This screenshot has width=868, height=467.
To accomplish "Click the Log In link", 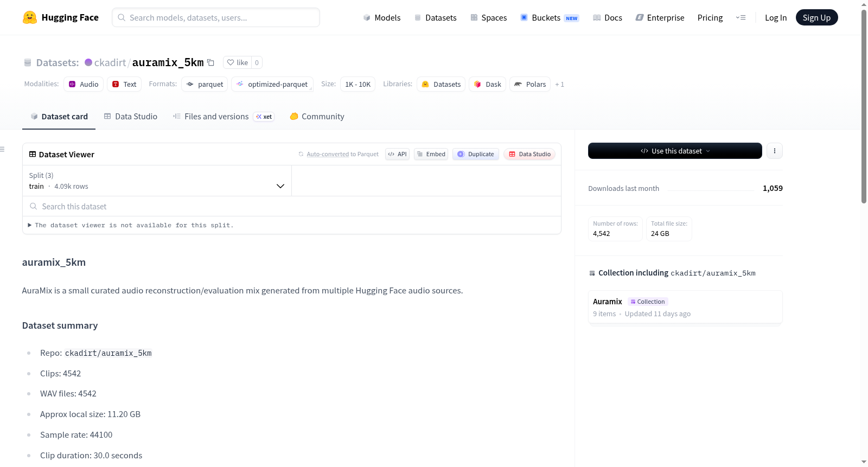I will coord(776,18).
